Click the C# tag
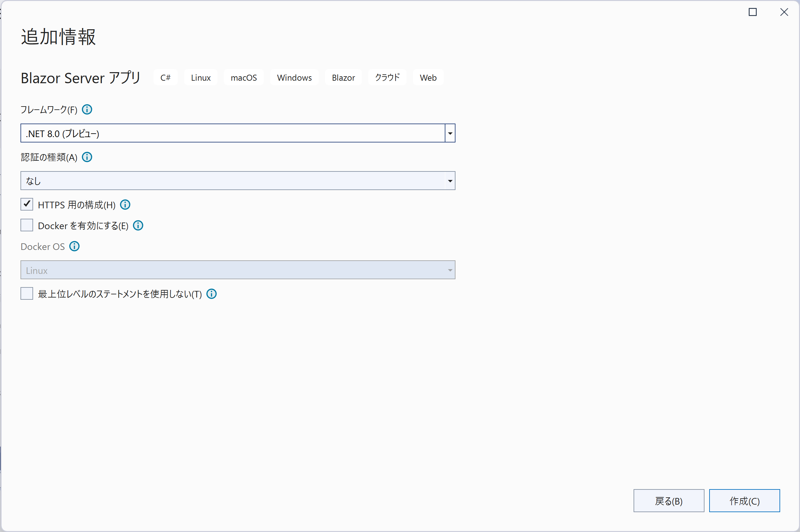 point(165,78)
